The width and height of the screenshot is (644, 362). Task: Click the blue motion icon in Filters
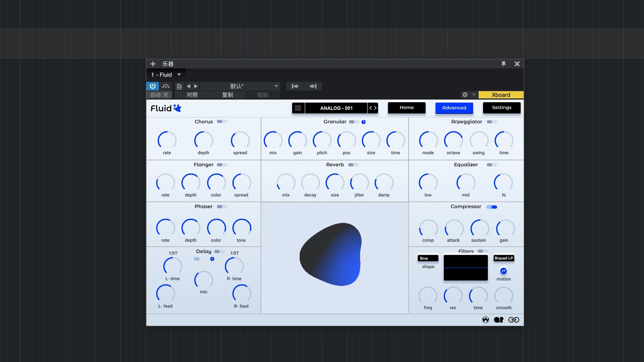(503, 271)
